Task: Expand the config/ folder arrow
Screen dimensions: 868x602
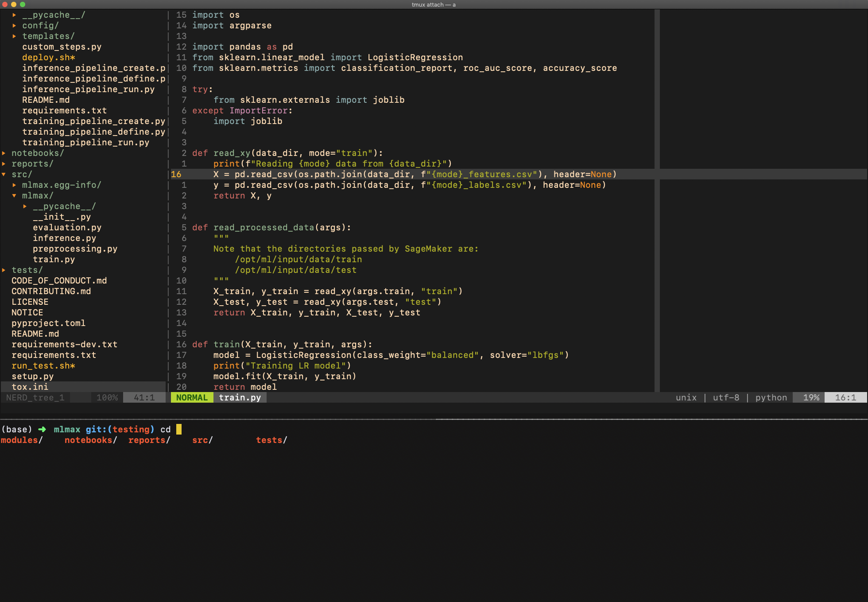Action: point(14,26)
